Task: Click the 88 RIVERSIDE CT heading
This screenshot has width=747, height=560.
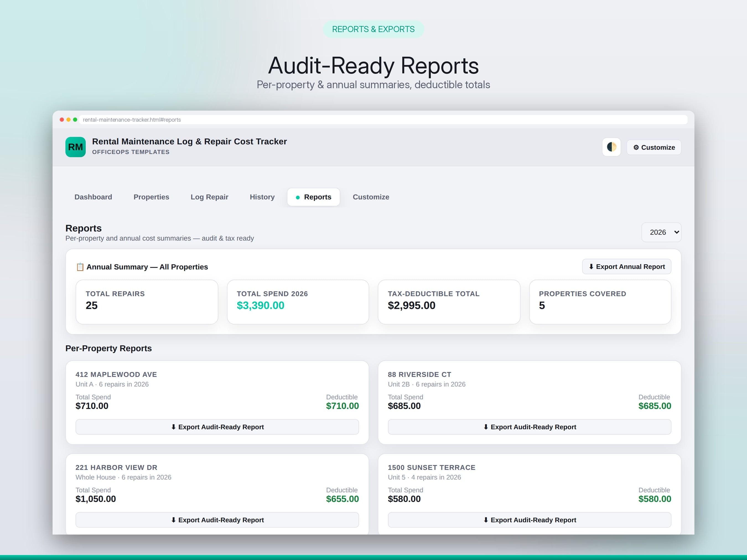Action: click(419, 374)
